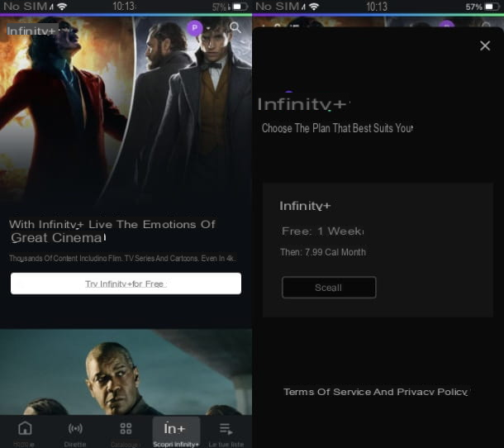Open Terms Of Service And Privacy Policy
The width and height of the screenshot is (504, 448).
click(x=375, y=392)
